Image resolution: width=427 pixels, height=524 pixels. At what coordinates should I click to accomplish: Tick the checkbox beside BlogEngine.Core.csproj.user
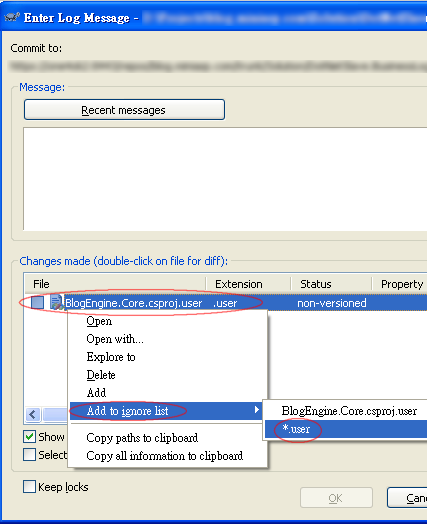pyautogui.click(x=37, y=303)
